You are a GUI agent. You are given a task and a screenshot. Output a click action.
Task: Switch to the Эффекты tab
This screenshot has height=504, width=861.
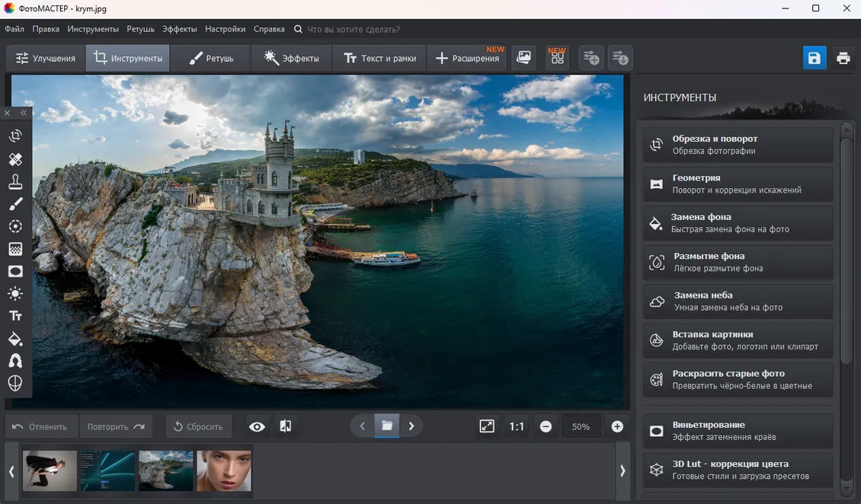290,57
